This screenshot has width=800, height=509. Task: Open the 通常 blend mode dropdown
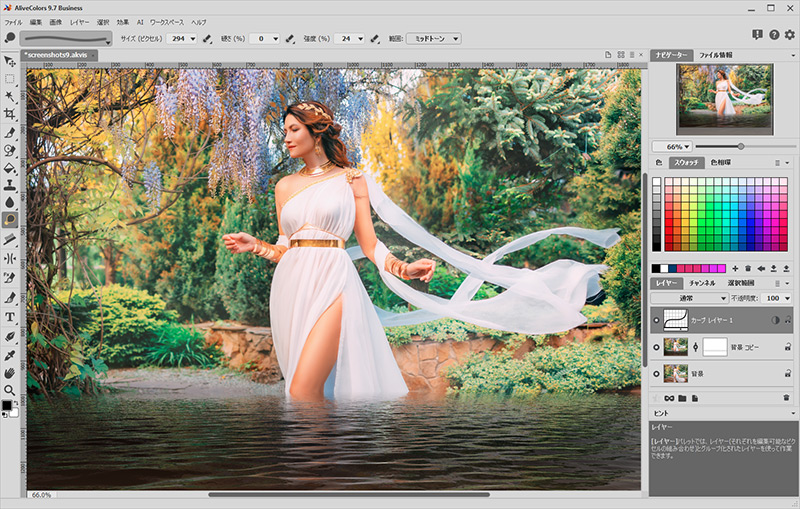(689, 298)
